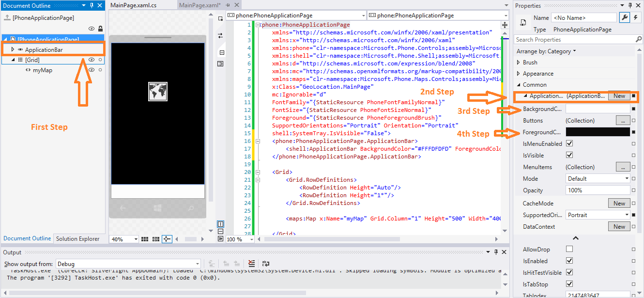Click the black ForegroundColor swatch
The height and width of the screenshot is (298, 644).
[x=598, y=132]
